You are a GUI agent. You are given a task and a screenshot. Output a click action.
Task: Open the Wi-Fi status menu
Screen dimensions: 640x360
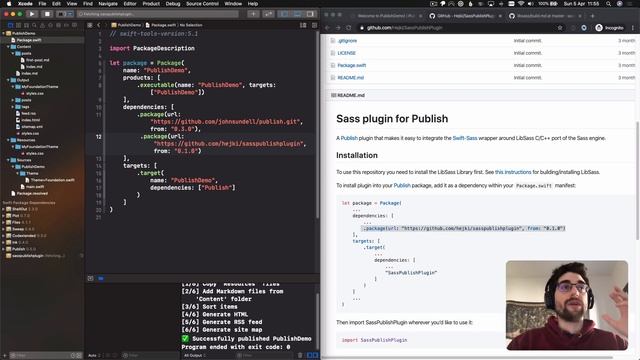521,4
